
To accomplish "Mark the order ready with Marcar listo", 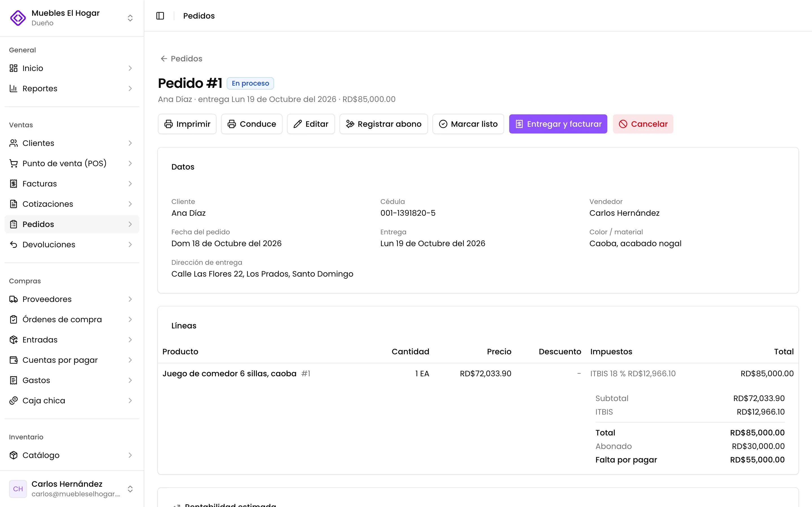I will 468,124.
